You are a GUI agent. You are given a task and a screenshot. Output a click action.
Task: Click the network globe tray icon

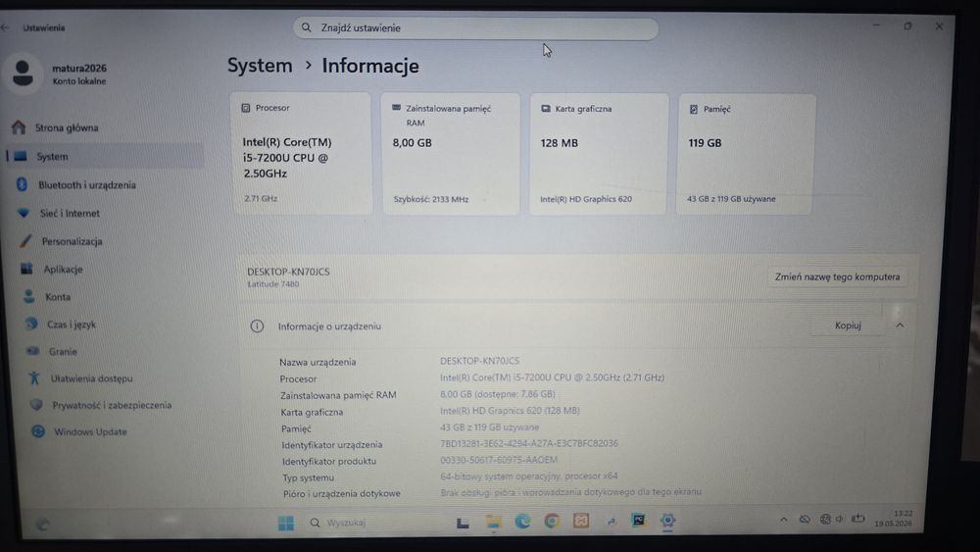coord(825,519)
